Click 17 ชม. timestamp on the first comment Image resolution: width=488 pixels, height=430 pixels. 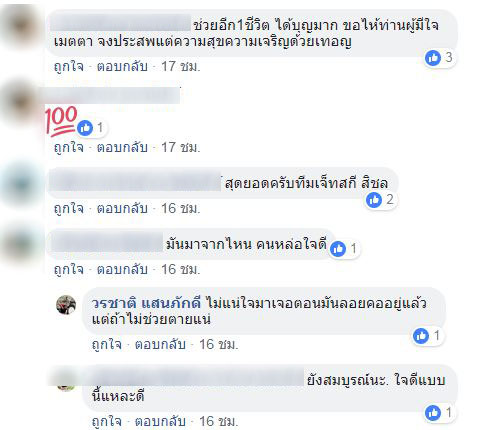[181, 66]
